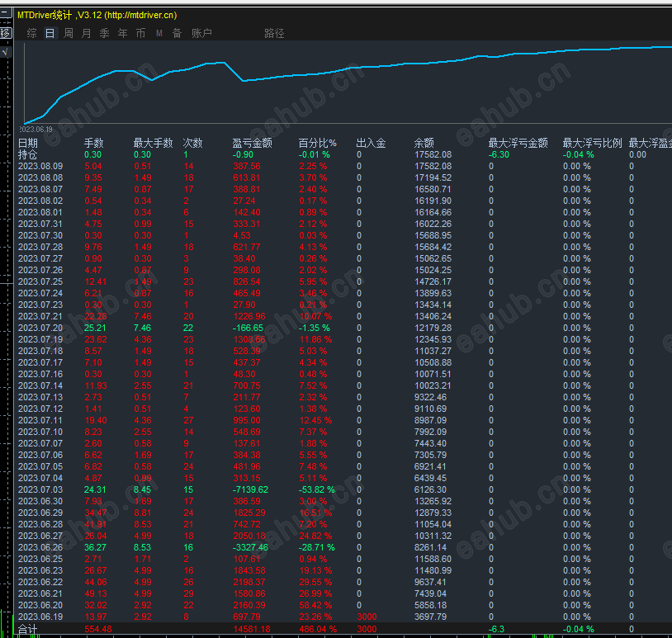Open the 月 monthly tab
The width and height of the screenshot is (672, 638).
point(86,33)
